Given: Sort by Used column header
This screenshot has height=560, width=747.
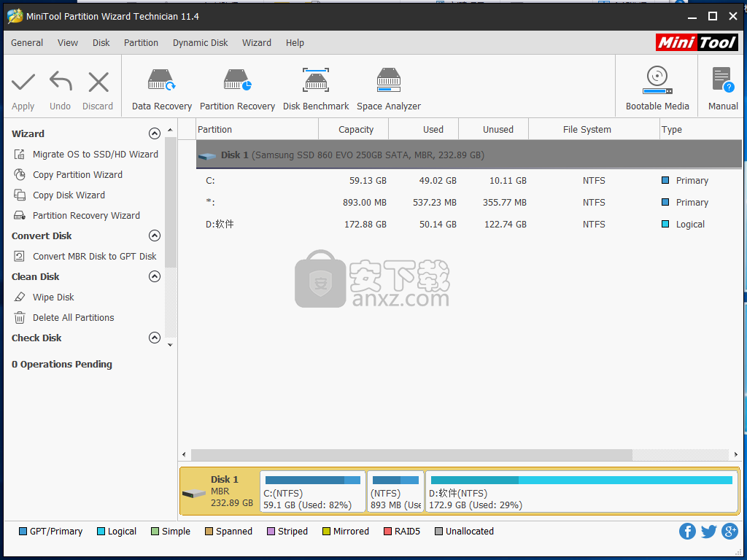Looking at the screenshot, I should 424,130.
